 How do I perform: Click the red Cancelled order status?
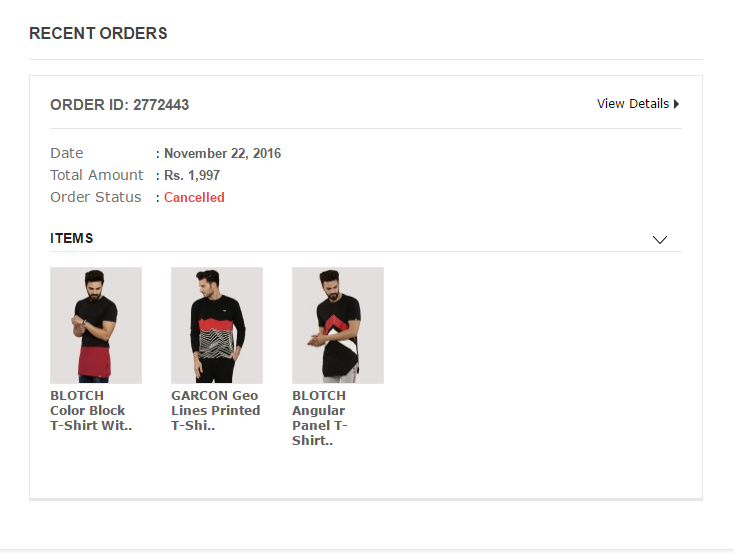click(x=194, y=197)
